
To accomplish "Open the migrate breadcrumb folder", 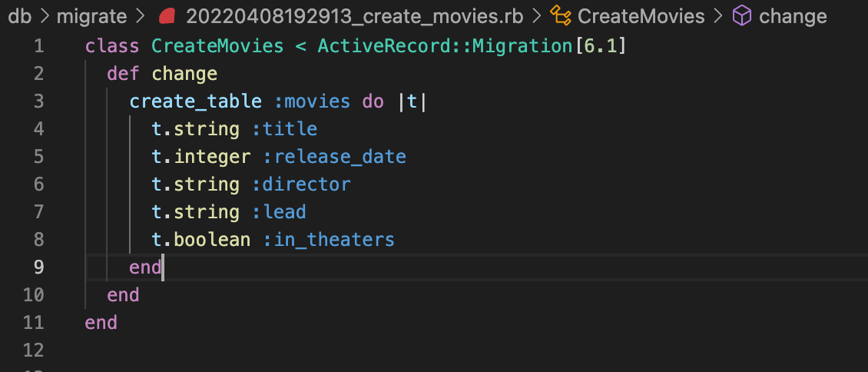I will point(92,17).
